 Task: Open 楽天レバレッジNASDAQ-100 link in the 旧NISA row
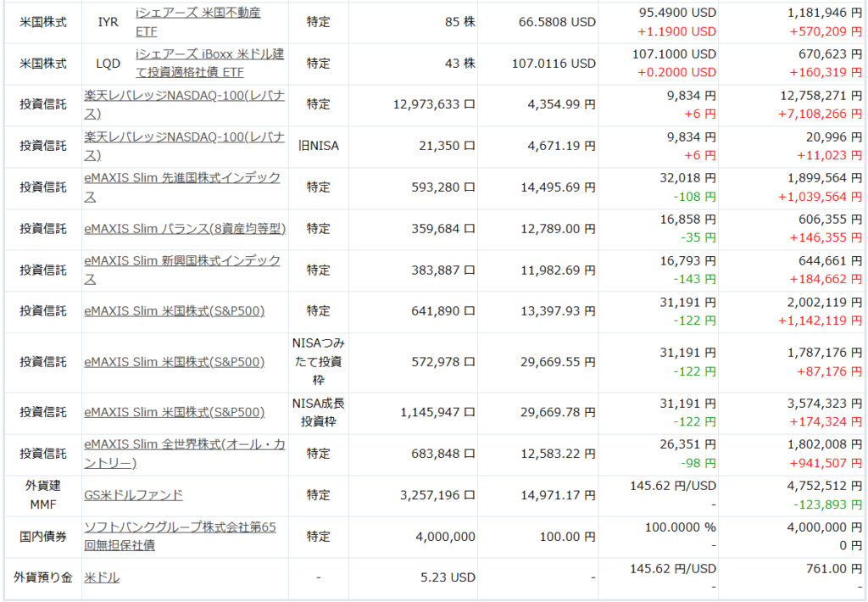coord(184,146)
